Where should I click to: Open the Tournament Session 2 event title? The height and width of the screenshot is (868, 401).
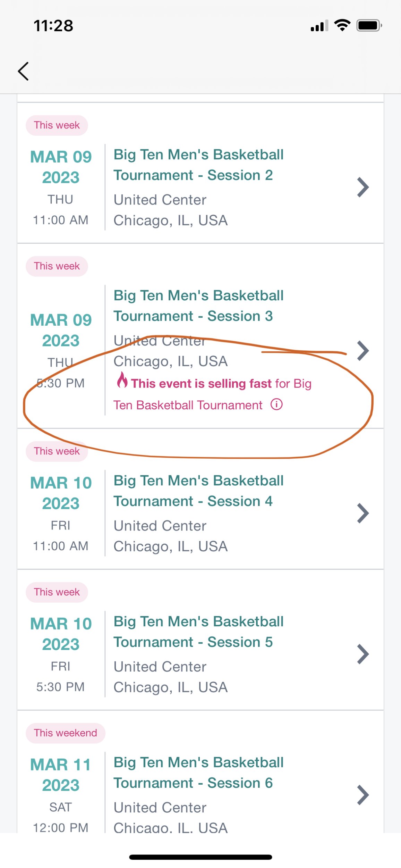click(x=198, y=165)
